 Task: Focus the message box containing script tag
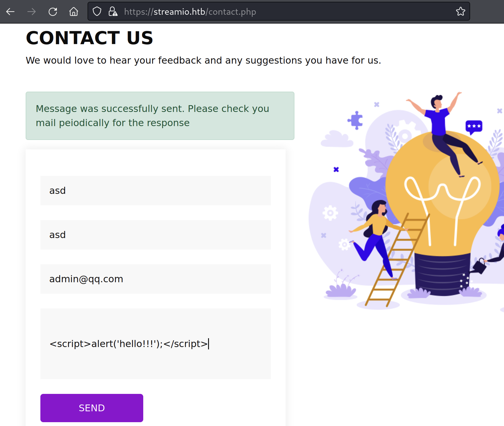coord(155,344)
